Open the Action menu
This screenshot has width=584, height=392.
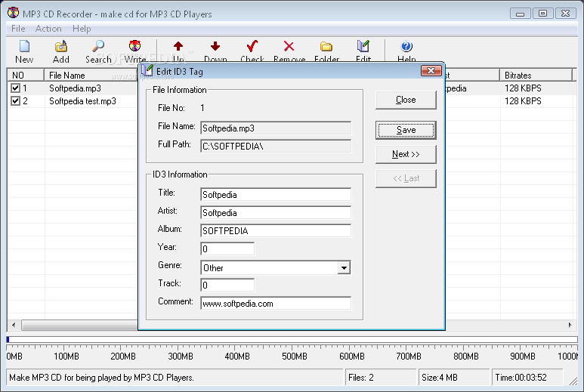pos(48,29)
